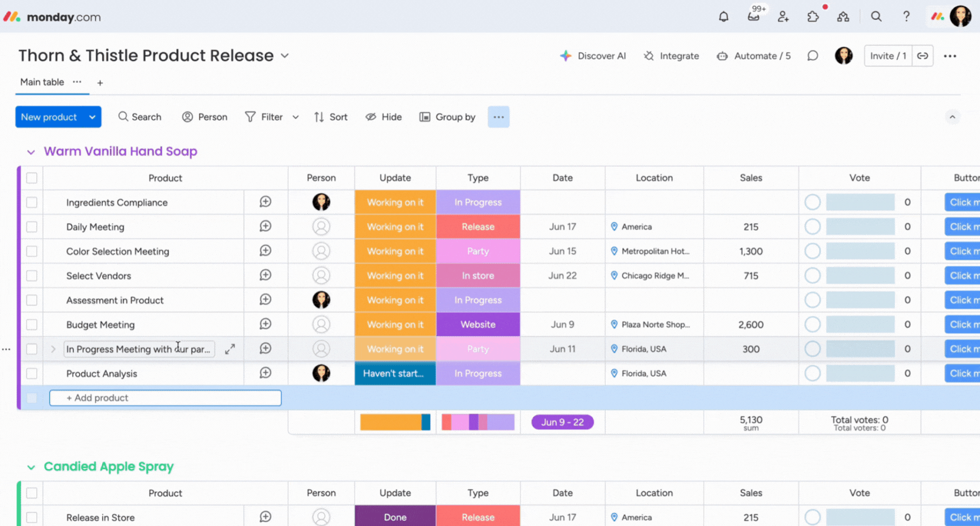
Task: Open the apps puzzle-piece icon
Action: (813, 16)
